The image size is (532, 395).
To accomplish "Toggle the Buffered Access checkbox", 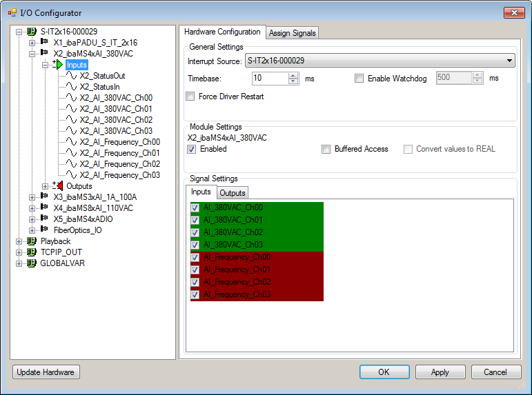I will point(326,149).
